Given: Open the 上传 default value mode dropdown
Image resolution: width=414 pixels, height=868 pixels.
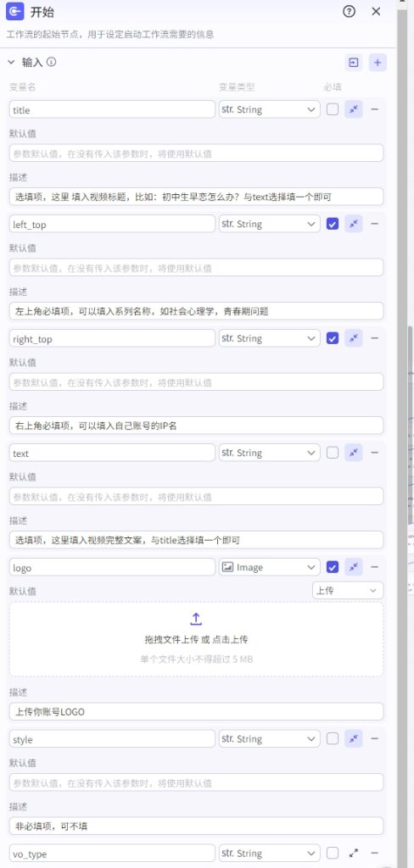Looking at the screenshot, I should [x=348, y=590].
